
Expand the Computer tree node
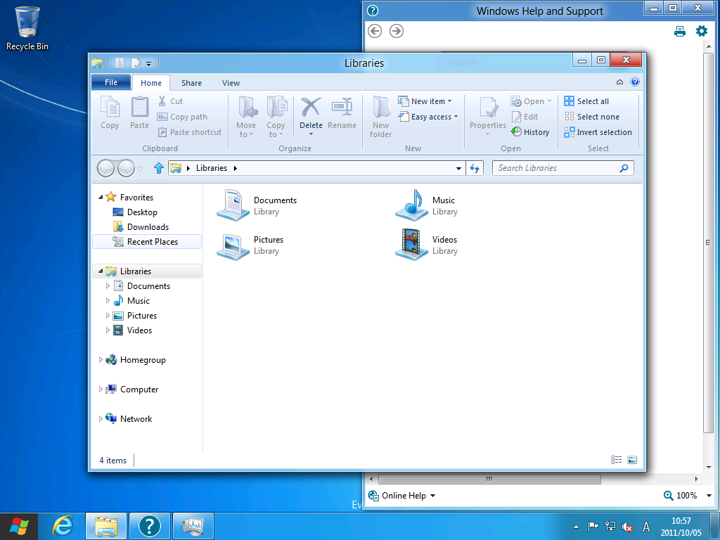tap(101, 389)
